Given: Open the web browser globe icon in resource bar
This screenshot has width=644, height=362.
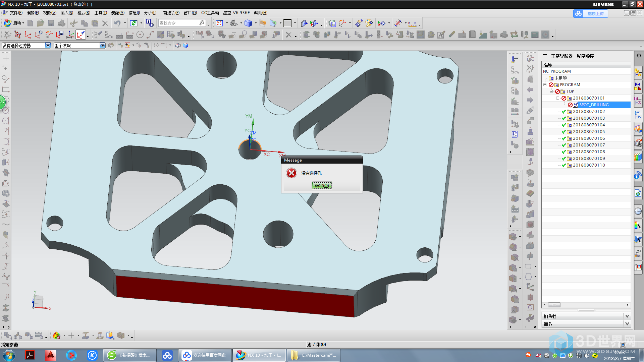Looking at the screenshot, I should [x=638, y=193].
